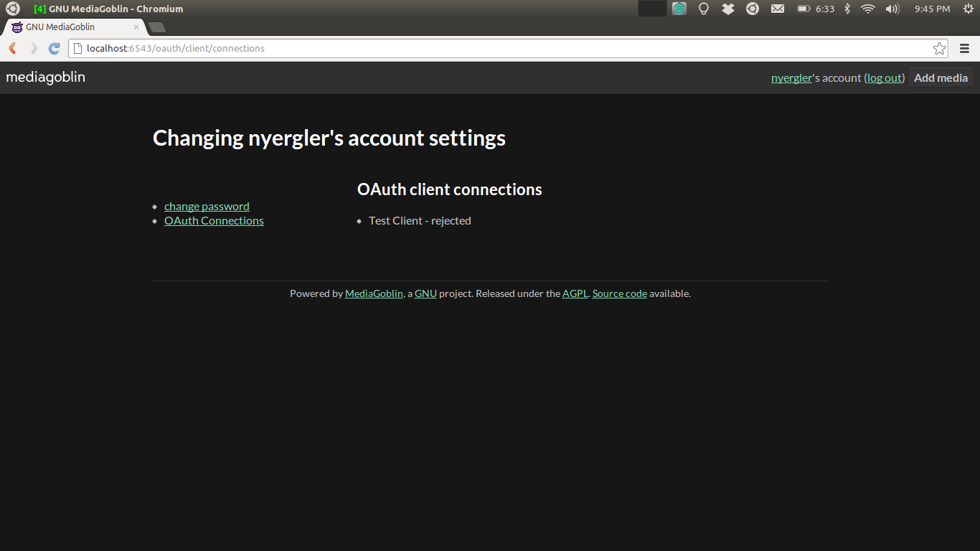The height and width of the screenshot is (551, 980).
Task: Click the browser back arrow
Action: (12, 49)
